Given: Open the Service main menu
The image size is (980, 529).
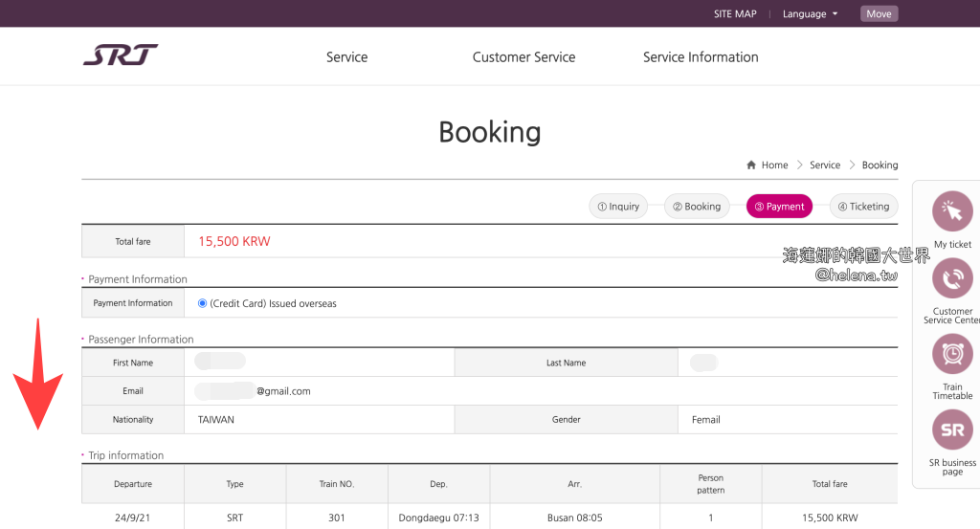Looking at the screenshot, I should coord(346,57).
